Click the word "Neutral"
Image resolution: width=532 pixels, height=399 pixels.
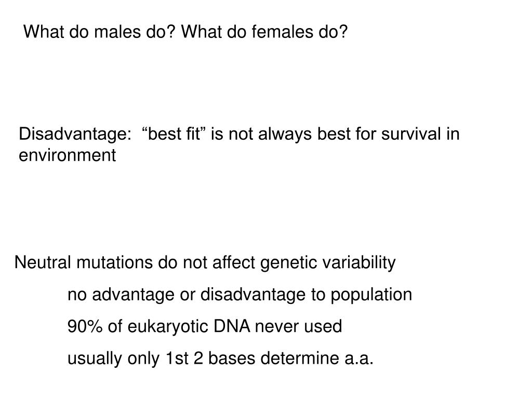point(44,263)
